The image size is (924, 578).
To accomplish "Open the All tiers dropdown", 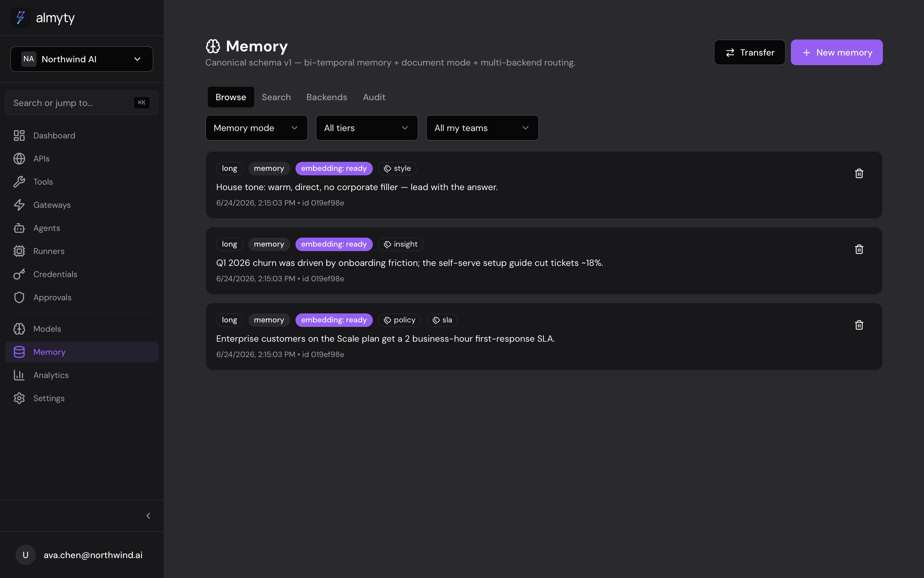I will [x=367, y=128].
